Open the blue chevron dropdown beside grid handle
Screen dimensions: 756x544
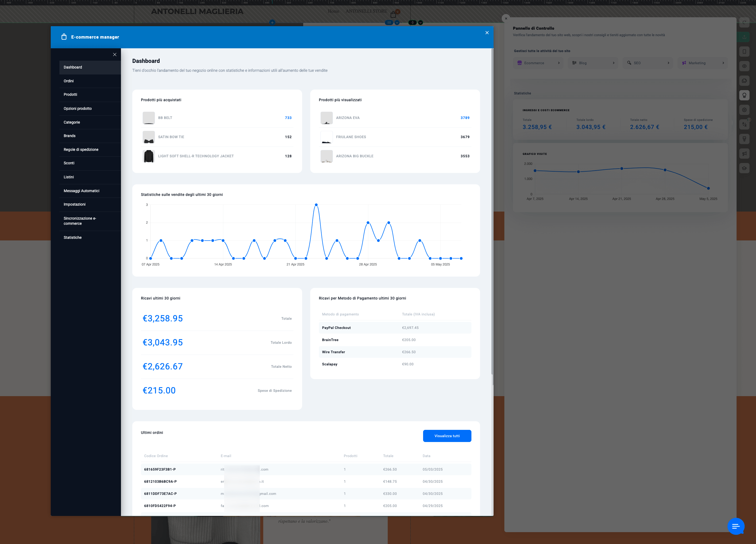[x=397, y=23]
